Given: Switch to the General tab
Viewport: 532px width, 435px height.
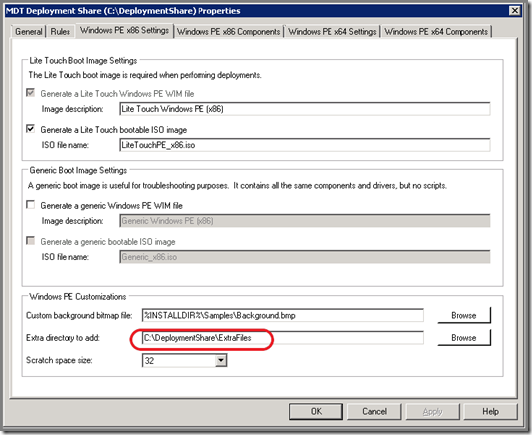Looking at the screenshot, I should point(28,32).
